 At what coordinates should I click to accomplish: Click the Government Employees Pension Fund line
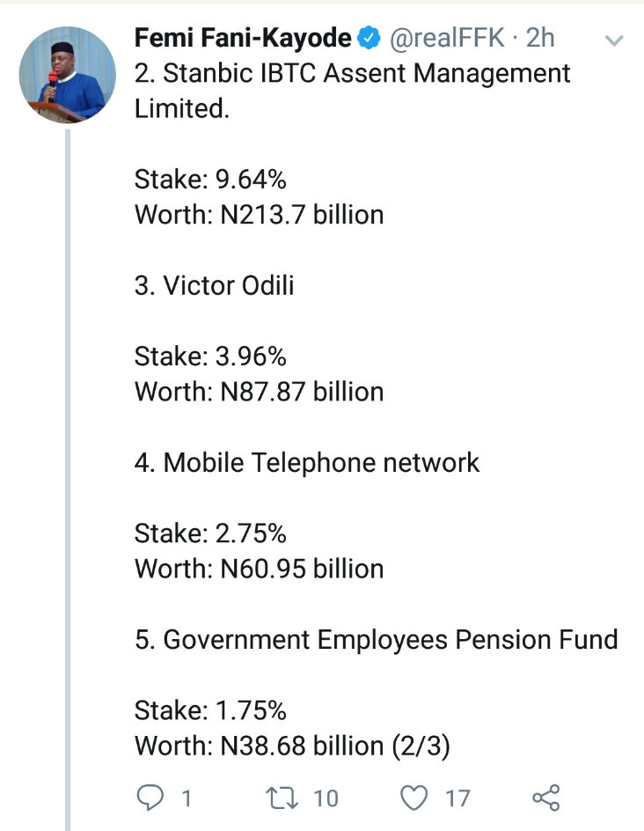377,640
